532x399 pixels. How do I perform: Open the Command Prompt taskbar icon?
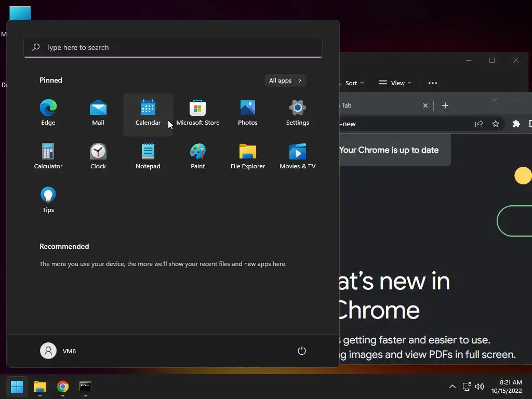click(x=85, y=387)
